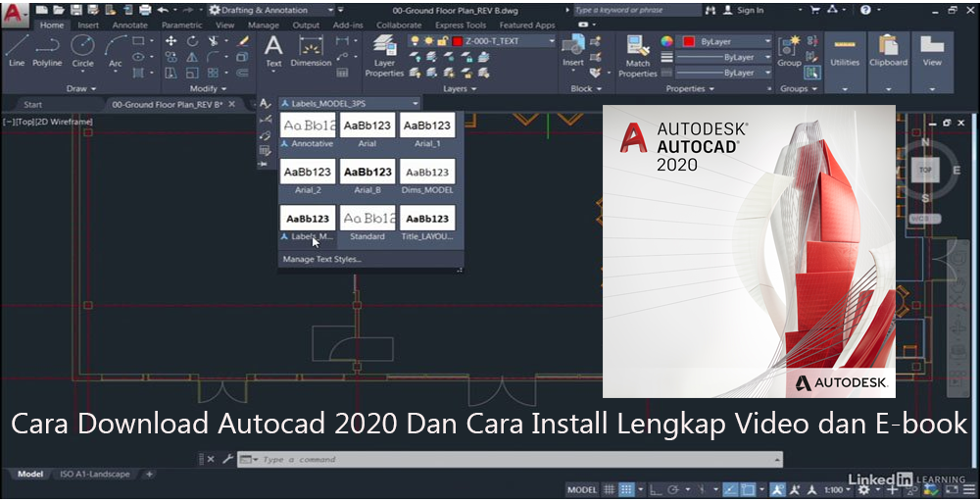Toggle Ortho mode in status bar

pos(657,489)
